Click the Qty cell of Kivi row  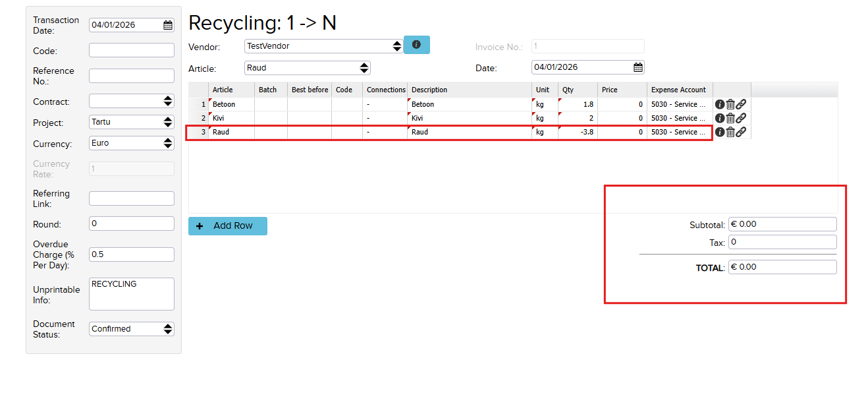tap(578, 118)
